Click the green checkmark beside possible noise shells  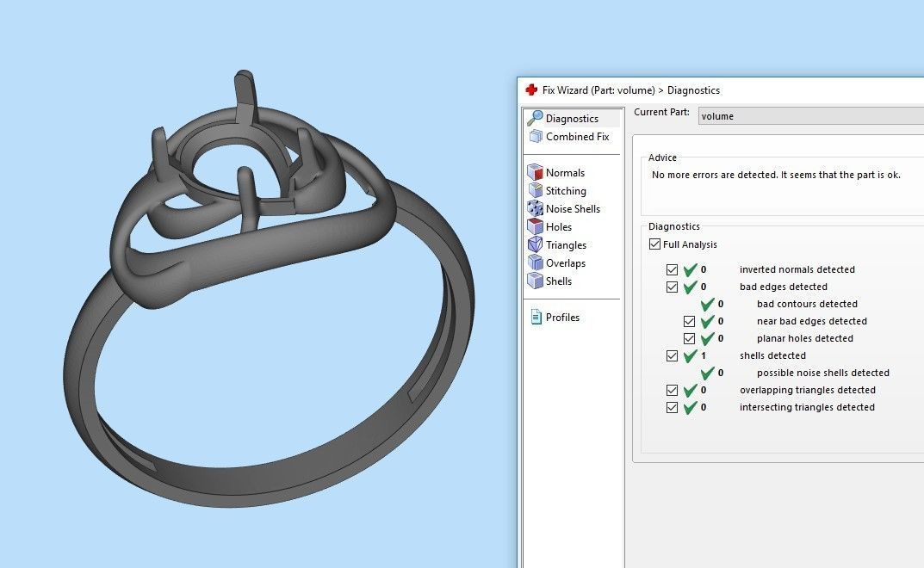coord(707,373)
